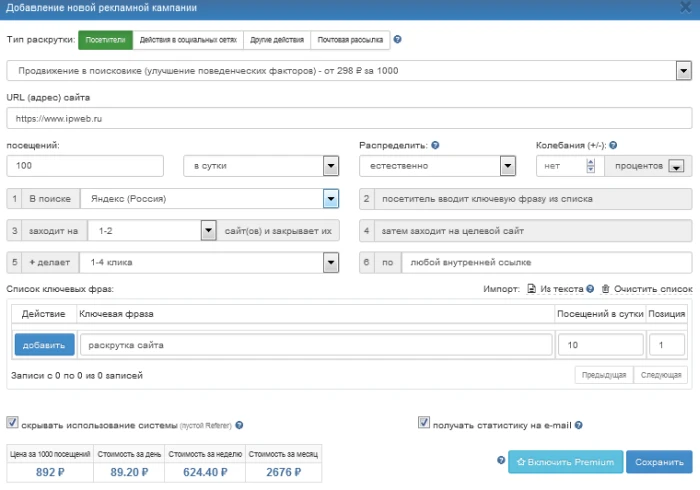This screenshot has height=490, width=700.
Task: Click the URL site address field
Action: point(349,118)
